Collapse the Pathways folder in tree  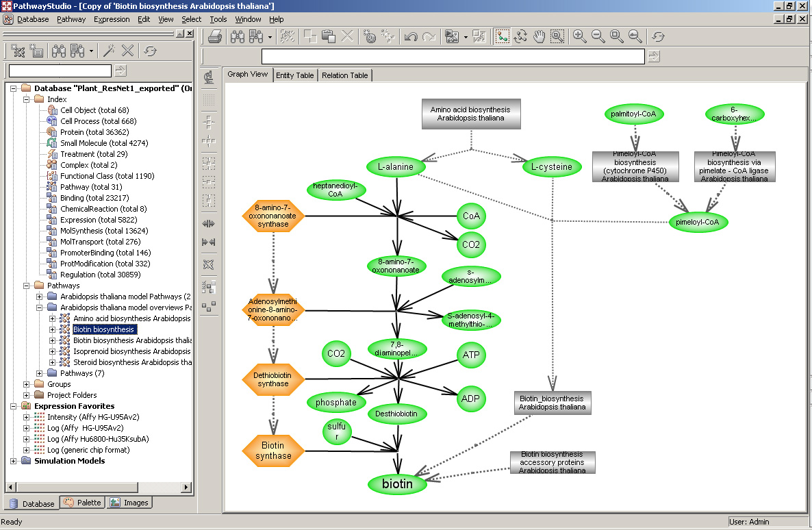point(27,286)
